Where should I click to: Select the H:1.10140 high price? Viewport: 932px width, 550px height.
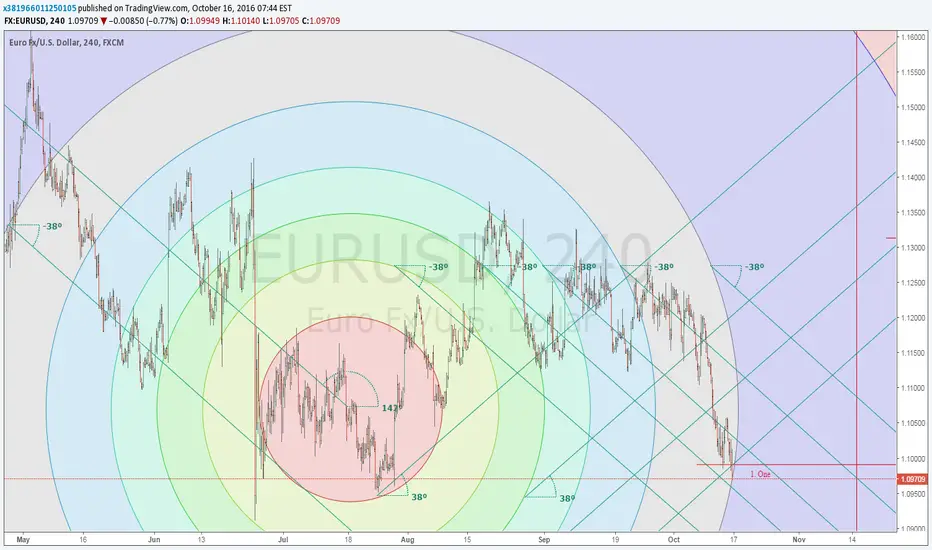(x=241, y=21)
